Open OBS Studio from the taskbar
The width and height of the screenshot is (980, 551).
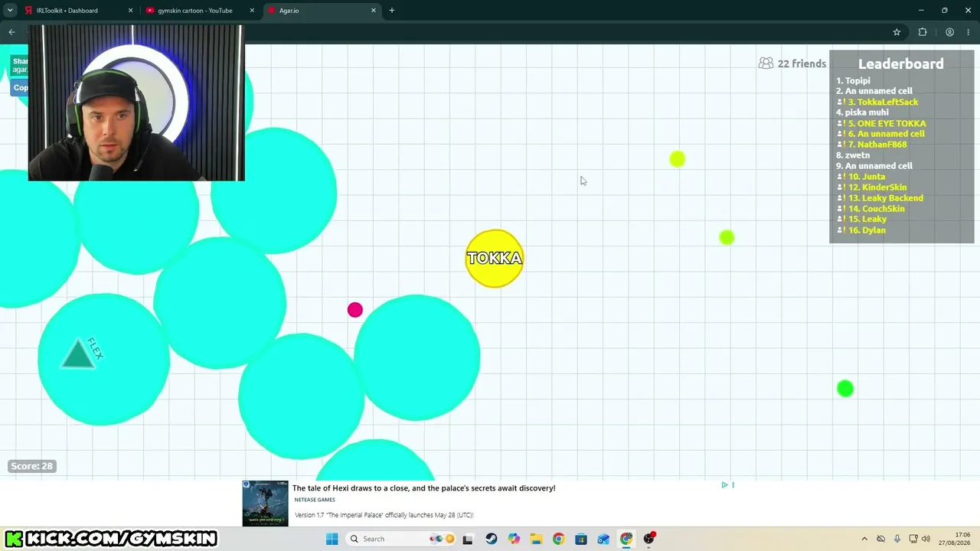coord(649,539)
